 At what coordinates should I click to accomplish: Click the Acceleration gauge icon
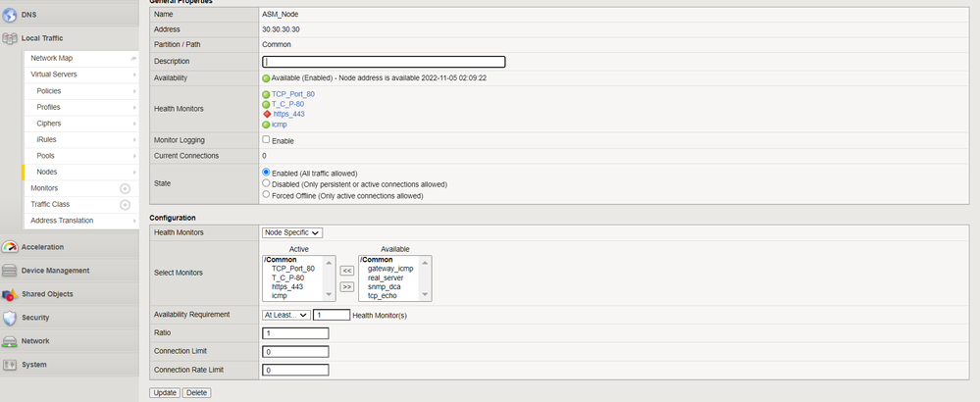[x=10, y=246]
